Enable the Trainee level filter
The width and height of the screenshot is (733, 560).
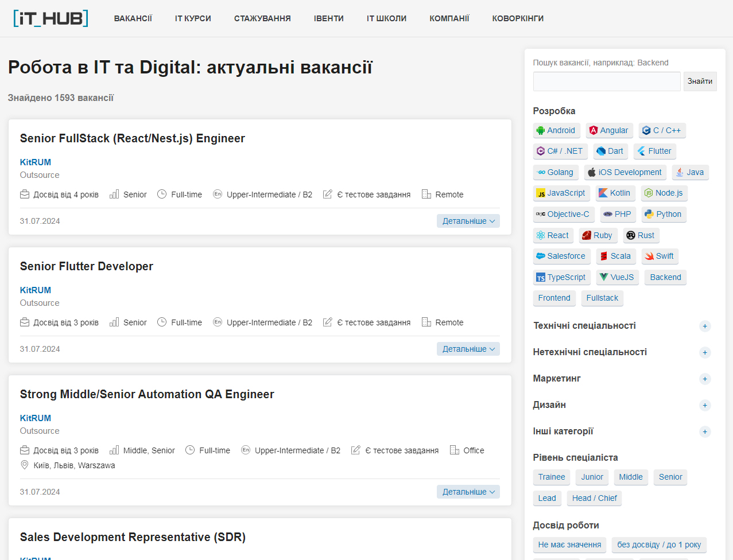point(551,477)
